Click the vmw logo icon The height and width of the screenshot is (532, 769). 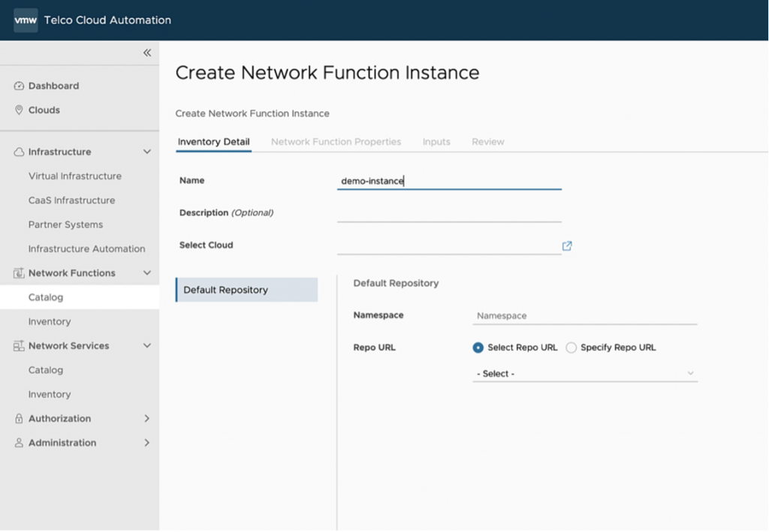(x=26, y=20)
